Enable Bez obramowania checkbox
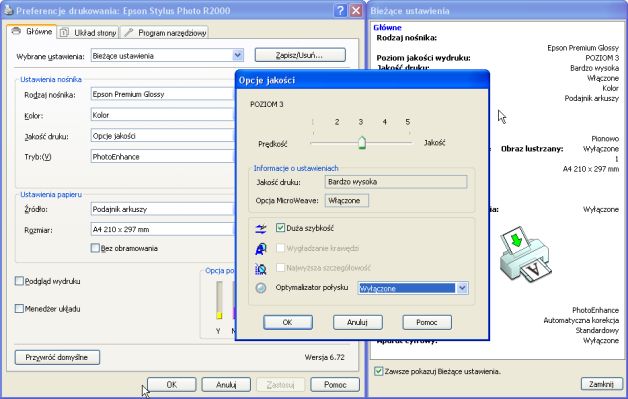The height and width of the screenshot is (399, 628). pyautogui.click(x=95, y=248)
